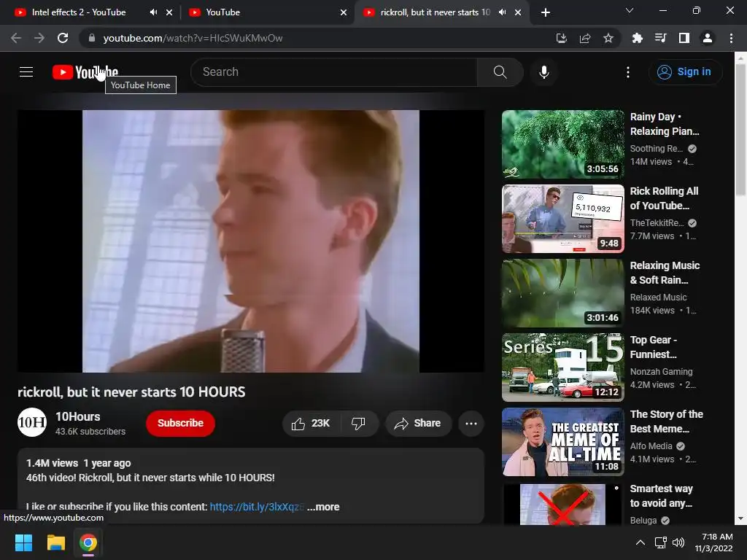Subscribe to the 10Hours channel
This screenshot has width=747, height=560.
pyautogui.click(x=181, y=424)
